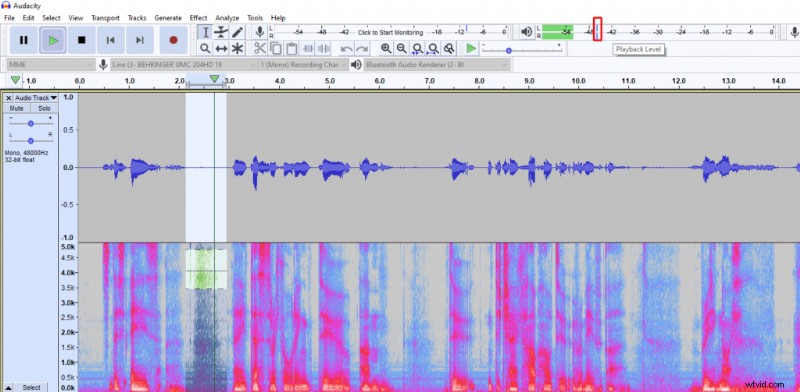Zoom out on the waveform
This screenshot has height=392, width=800.
(402, 48)
